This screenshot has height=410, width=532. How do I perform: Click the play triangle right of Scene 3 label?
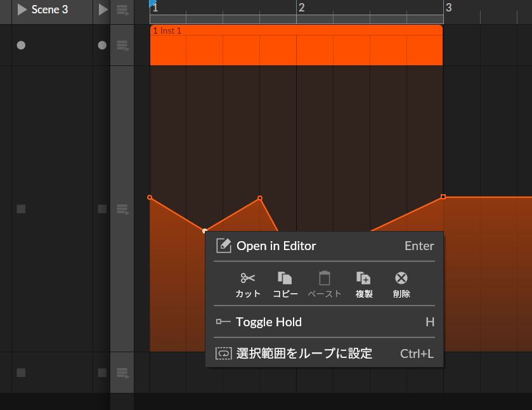point(103,10)
